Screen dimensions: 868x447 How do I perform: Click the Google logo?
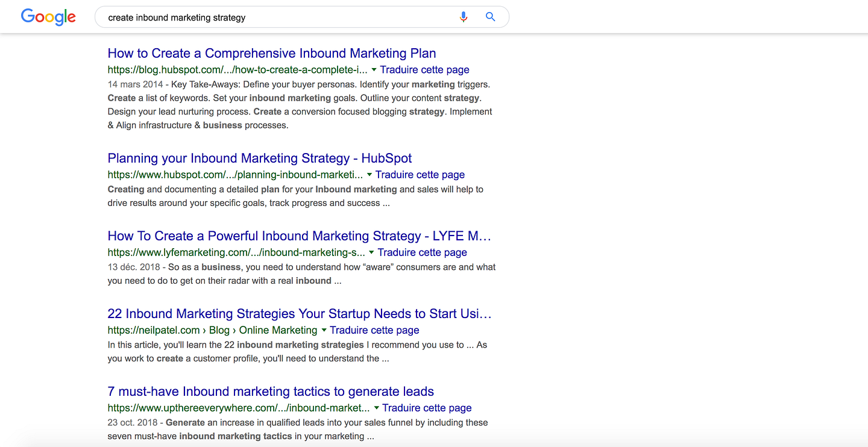48,17
